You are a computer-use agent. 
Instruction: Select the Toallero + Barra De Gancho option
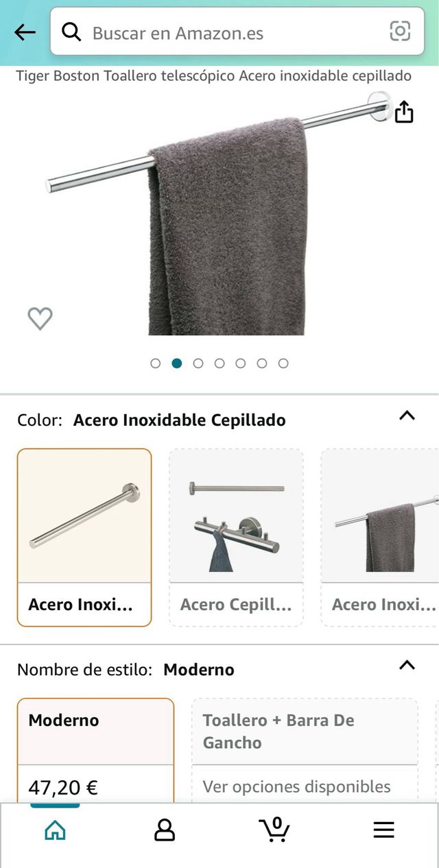click(305, 732)
